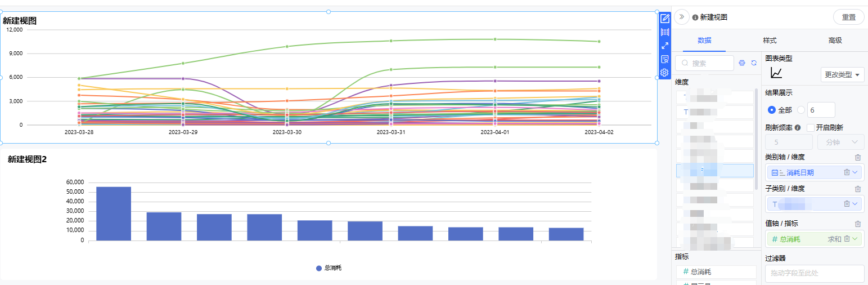This screenshot has height=285, width=868.
Task: Click the 60,000 label on bar chart axis
Action: pos(75,182)
